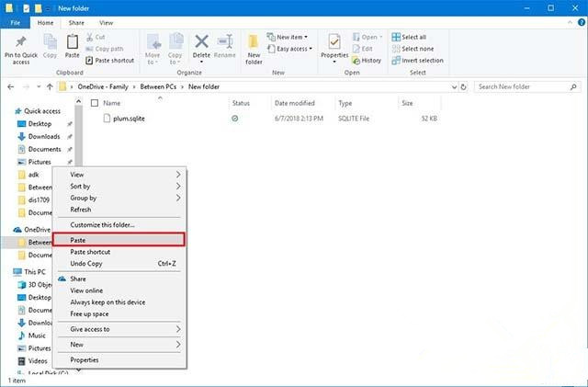Click Invert selection in ribbon
The width and height of the screenshot is (588, 387).
(416, 61)
